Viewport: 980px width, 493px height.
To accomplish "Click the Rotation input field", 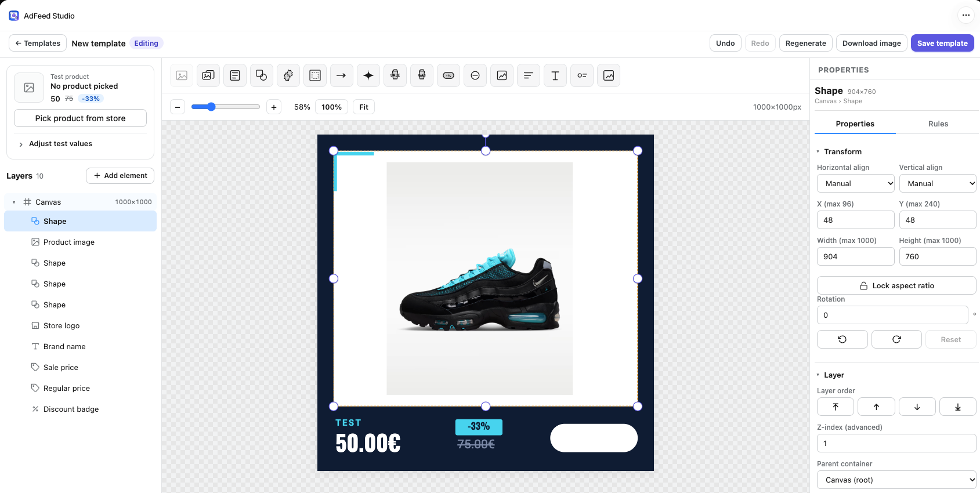I will tap(892, 315).
